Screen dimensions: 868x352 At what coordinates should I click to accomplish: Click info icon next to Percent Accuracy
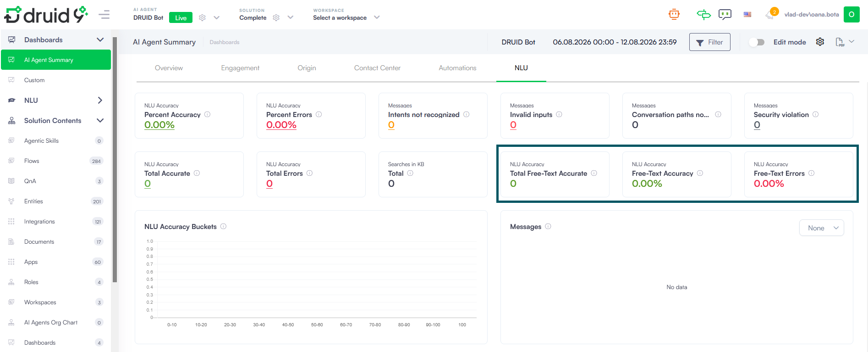click(x=207, y=114)
